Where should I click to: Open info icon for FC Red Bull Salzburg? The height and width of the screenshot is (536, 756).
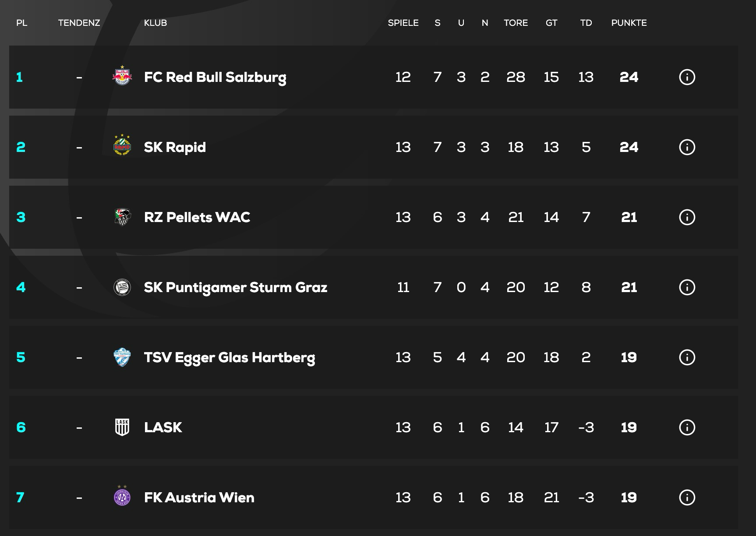(x=687, y=77)
